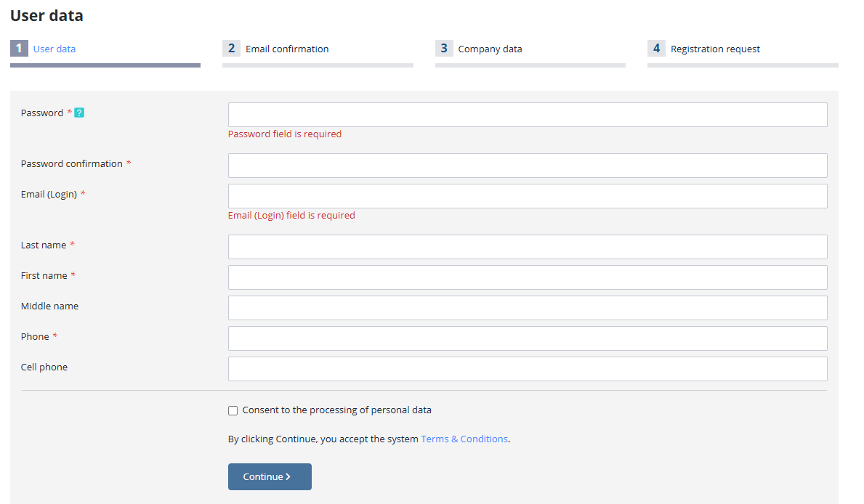Viewport: 864px width, 504px height.
Task: Click the Cell phone text box
Action: 528,369
